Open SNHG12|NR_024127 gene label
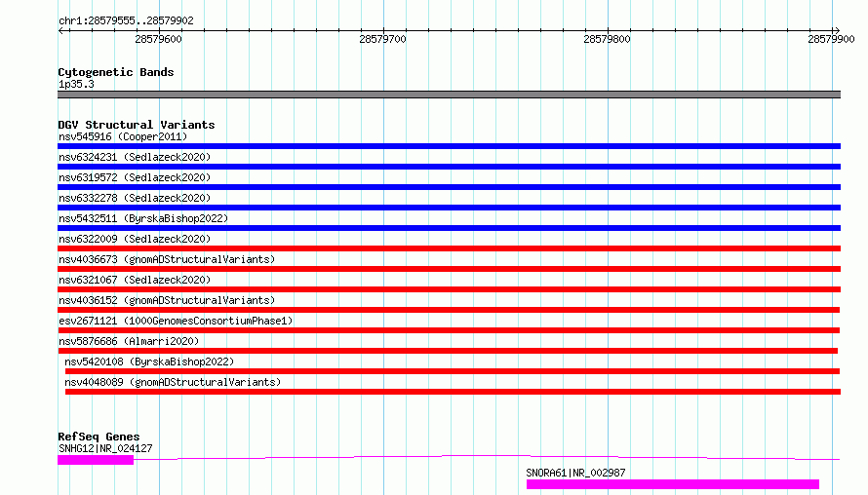This screenshot has width=868, height=495. pyautogui.click(x=105, y=448)
